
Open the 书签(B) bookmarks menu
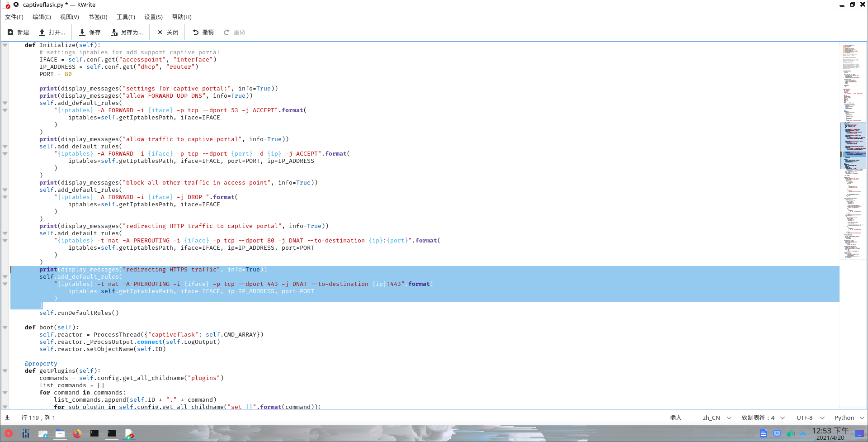(x=98, y=17)
